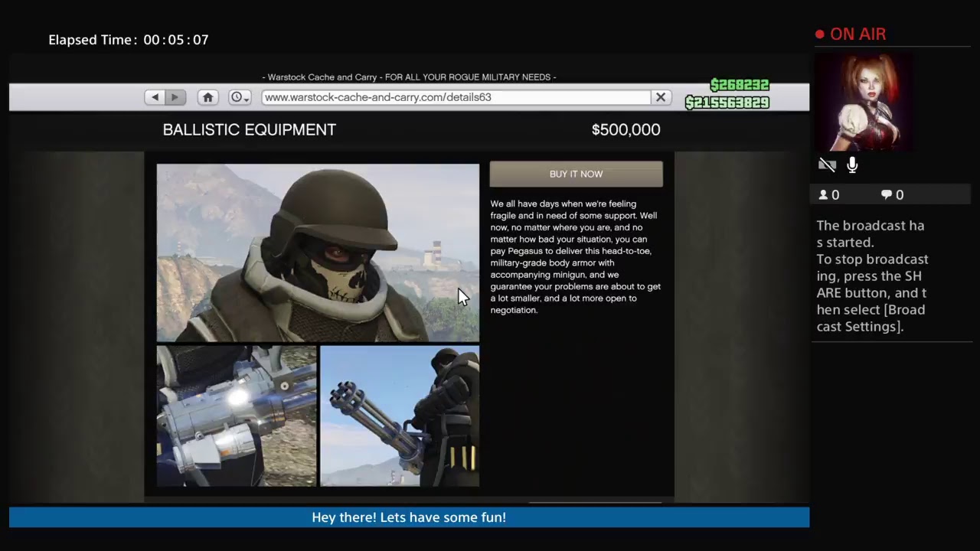Image resolution: width=980 pixels, height=551 pixels.
Task: Close the in-game browser with the X
Action: coord(661,97)
